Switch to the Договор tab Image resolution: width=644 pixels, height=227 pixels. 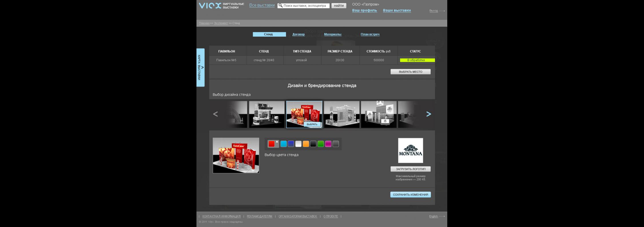(x=298, y=34)
